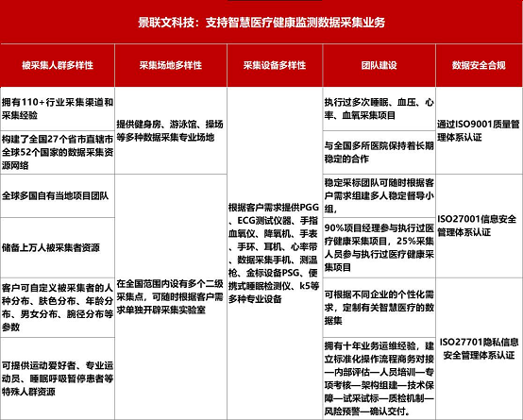Click cell about 全国27个省市直辖市 and 全球52个国家
The image size is (523, 420).
(x=58, y=153)
